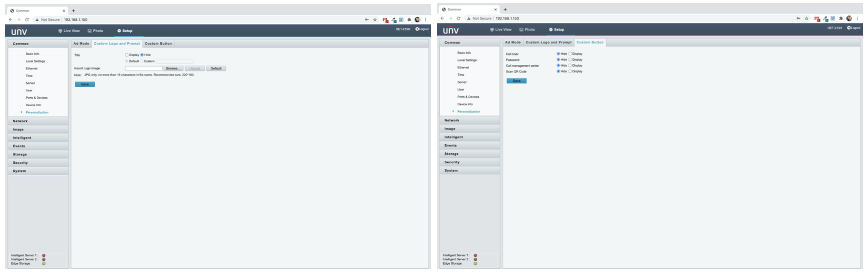Bookmark the page with the right window's star icon
This screenshot has width=868, height=275.
pyautogui.click(x=806, y=18)
